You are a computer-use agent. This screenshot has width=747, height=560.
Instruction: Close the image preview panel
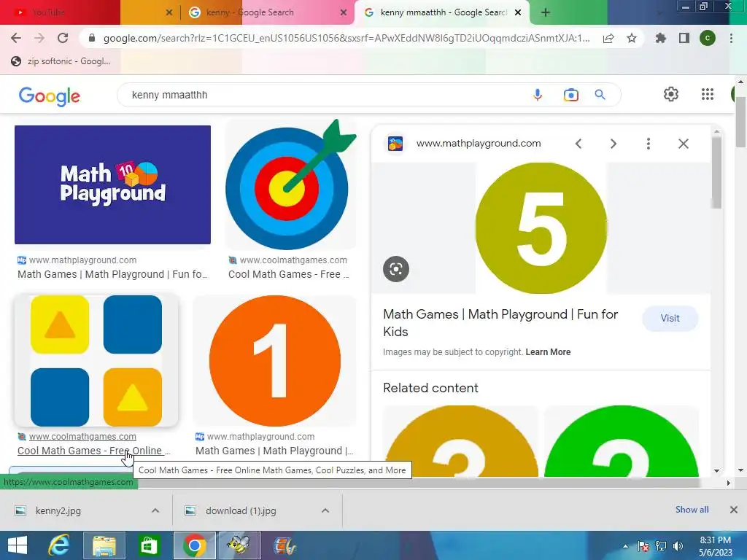tap(683, 144)
